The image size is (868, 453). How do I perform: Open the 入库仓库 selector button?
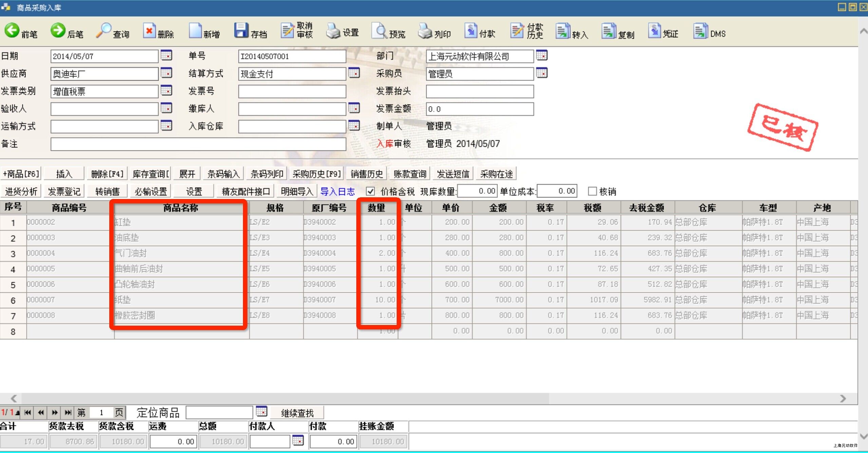coord(354,126)
